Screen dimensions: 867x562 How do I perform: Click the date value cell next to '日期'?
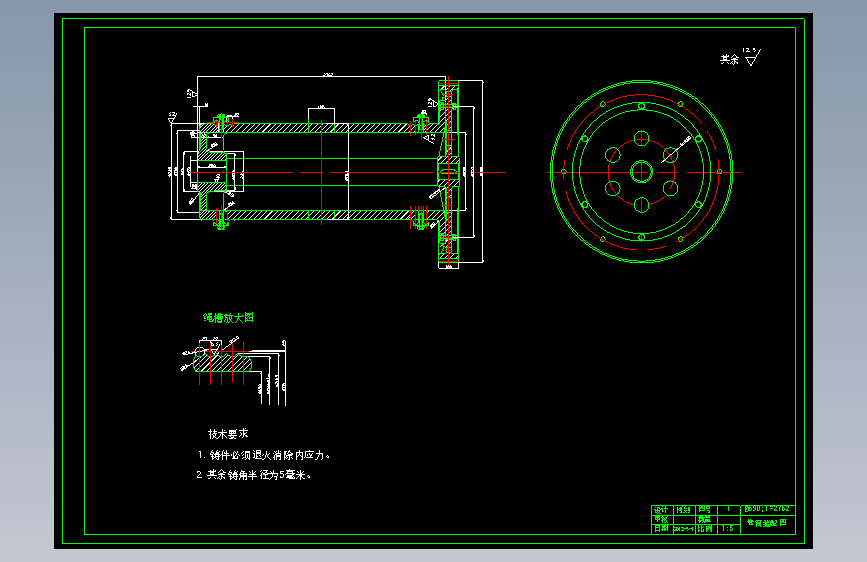(x=684, y=529)
